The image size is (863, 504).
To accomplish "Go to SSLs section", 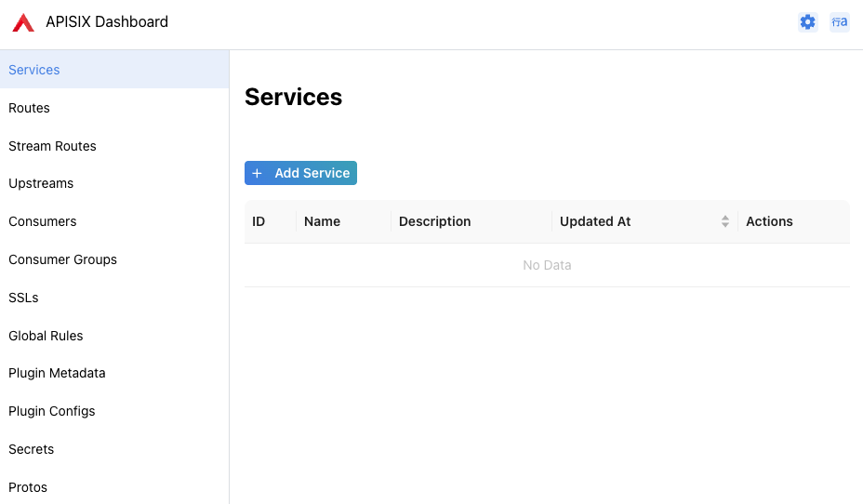I will (114, 298).
